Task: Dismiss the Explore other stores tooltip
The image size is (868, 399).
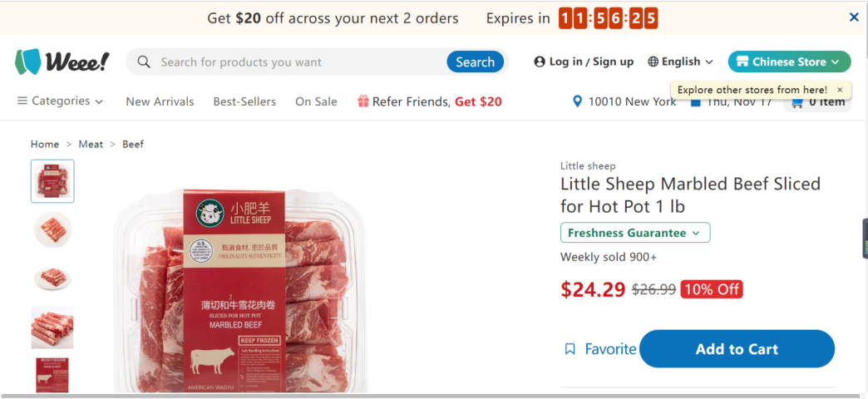Action: [840, 90]
